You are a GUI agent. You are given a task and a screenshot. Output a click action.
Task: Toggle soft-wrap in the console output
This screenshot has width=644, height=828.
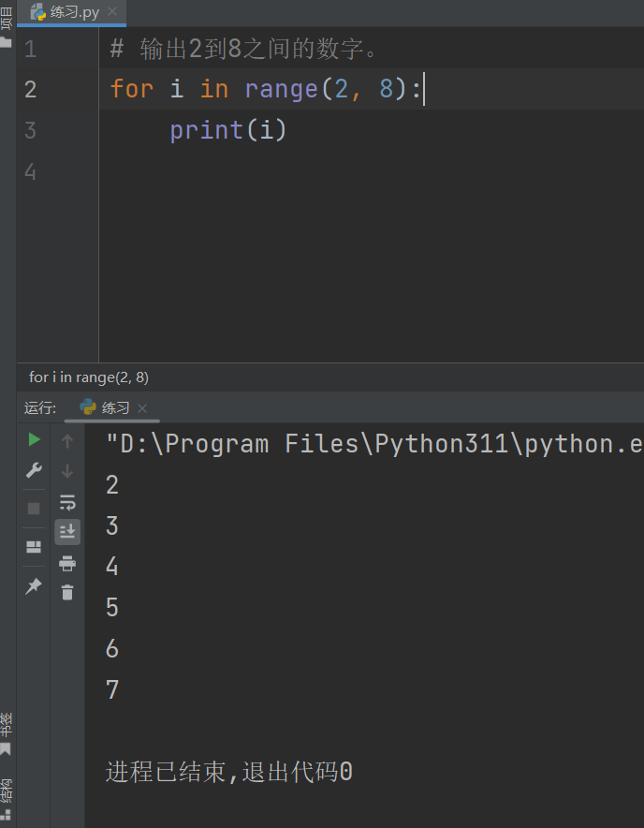point(67,502)
